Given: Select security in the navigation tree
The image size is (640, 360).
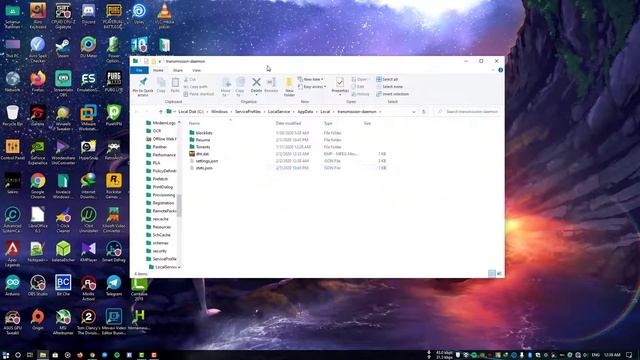Looking at the screenshot, I should click(159, 251).
